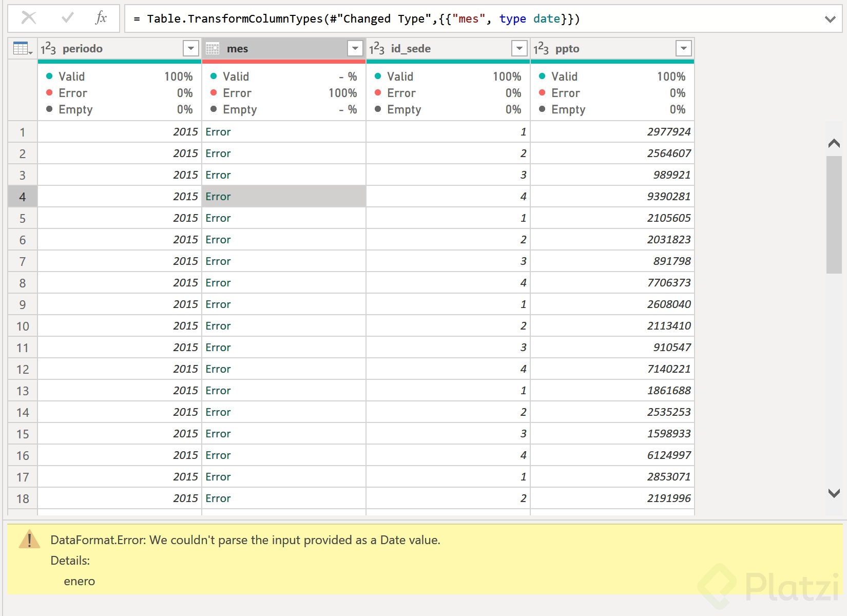Click the fx icon to insert a custom step

point(101,18)
